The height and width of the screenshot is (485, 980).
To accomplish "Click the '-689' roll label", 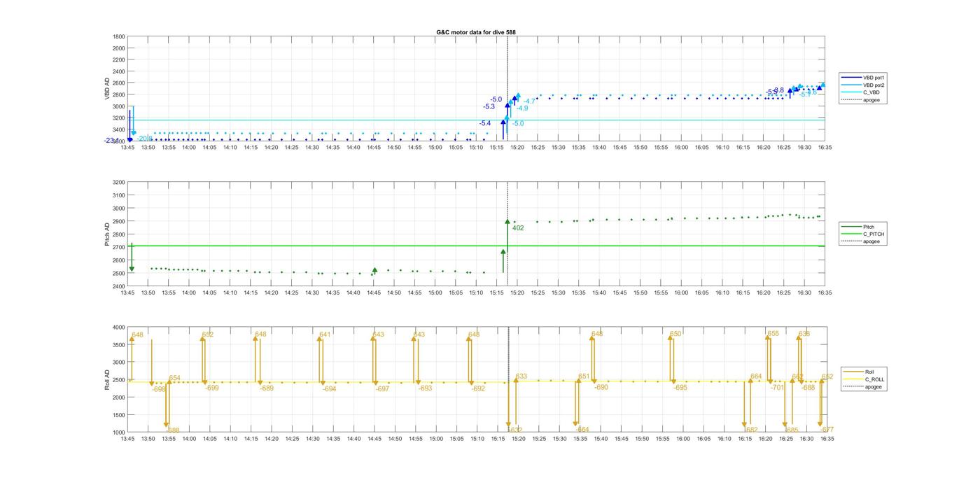I will (x=267, y=388).
